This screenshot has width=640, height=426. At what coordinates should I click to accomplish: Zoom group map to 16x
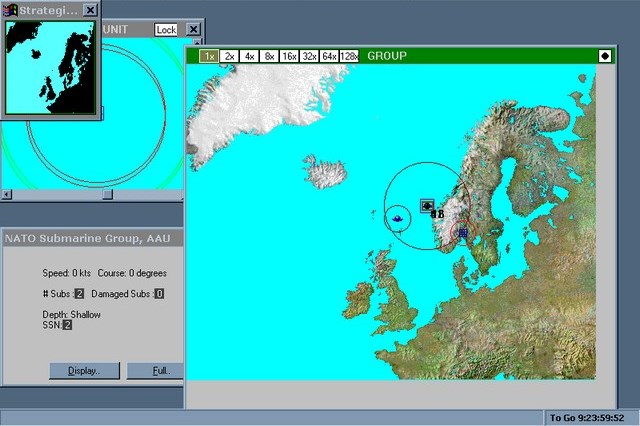point(289,56)
